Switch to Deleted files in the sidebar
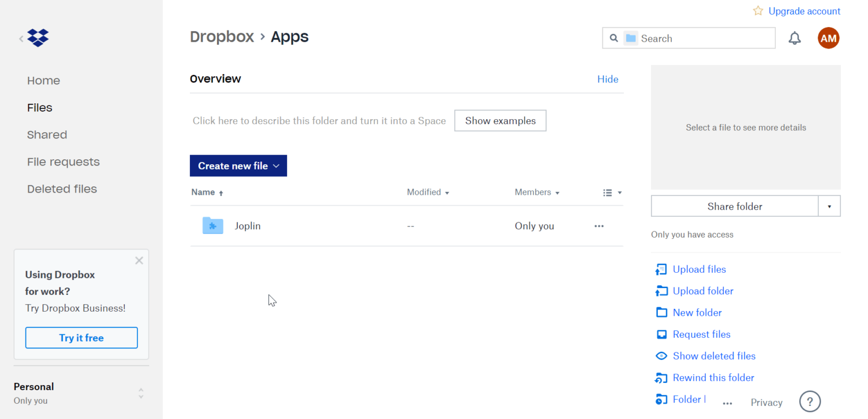Screen dimensions: 868x419 [x=62, y=189]
